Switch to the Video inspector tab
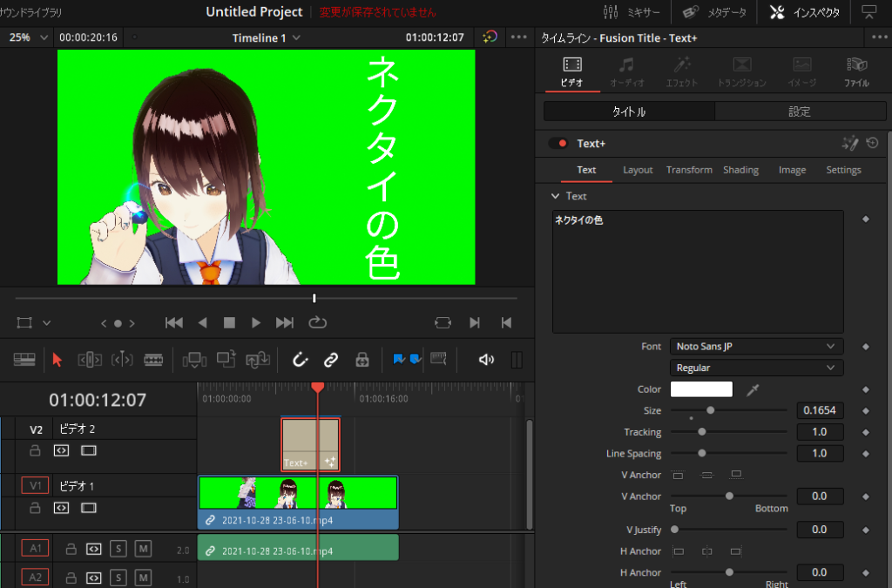Screen dimensions: 892x588 pyautogui.click(x=571, y=71)
